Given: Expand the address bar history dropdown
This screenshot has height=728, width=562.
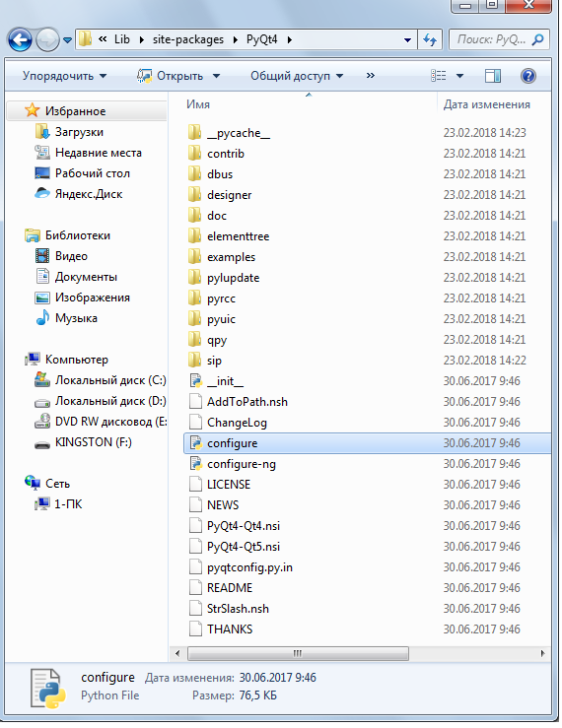Looking at the screenshot, I should point(407,40).
